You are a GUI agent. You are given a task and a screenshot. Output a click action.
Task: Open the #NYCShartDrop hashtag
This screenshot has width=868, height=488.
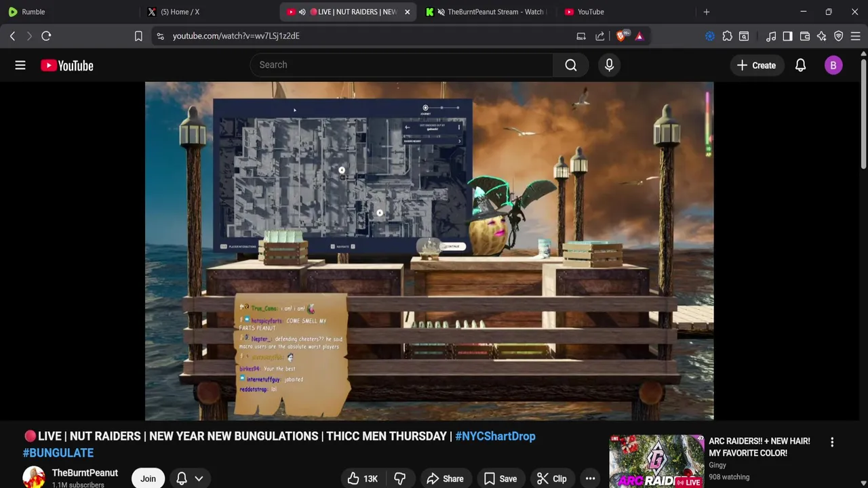click(x=495, y=436)
